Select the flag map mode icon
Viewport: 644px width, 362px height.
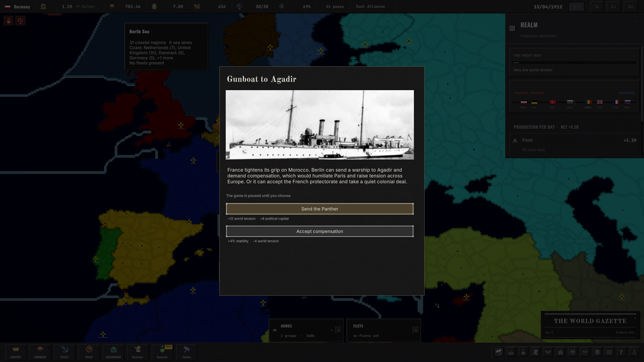[498, 352]
